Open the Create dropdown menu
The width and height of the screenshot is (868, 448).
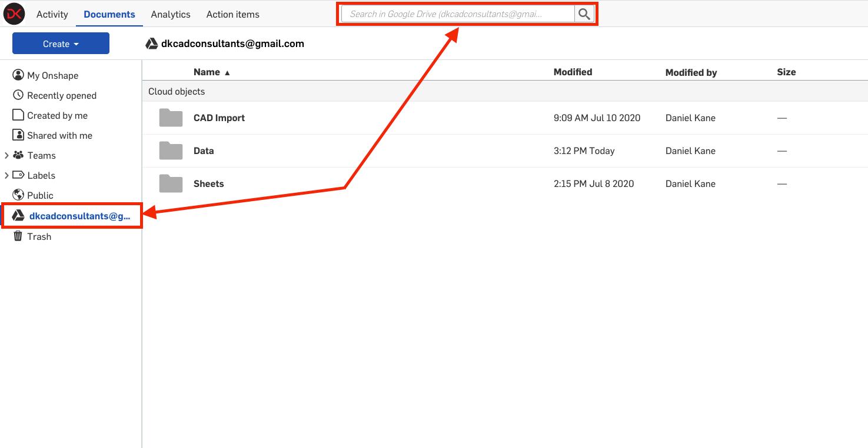pyautogui.click(x=60, y=43)
